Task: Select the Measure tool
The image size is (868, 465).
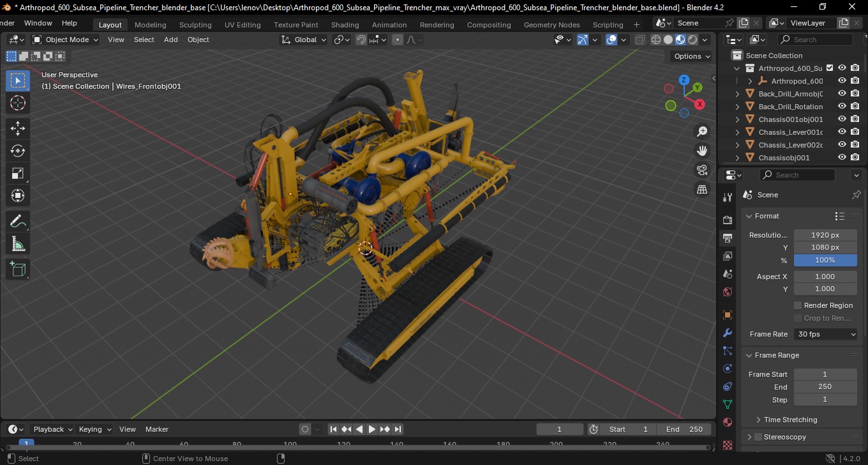Action: click(x=18, y=244)
